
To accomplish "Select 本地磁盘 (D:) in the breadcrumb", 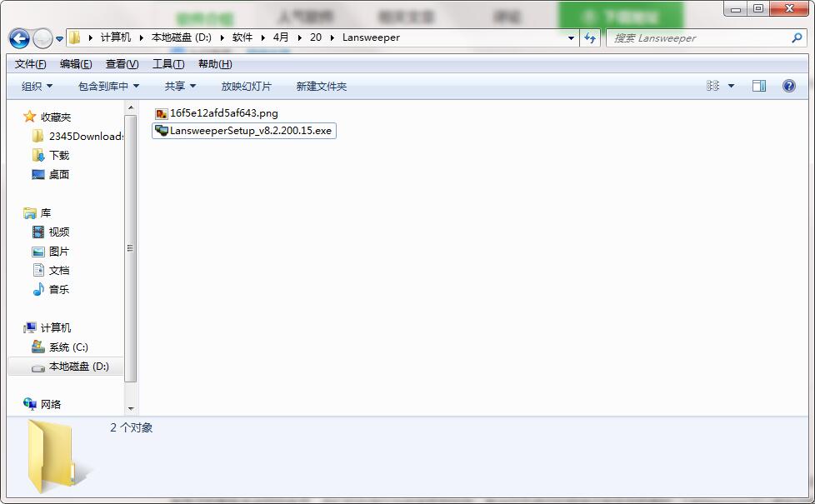I will click(182, 37).
